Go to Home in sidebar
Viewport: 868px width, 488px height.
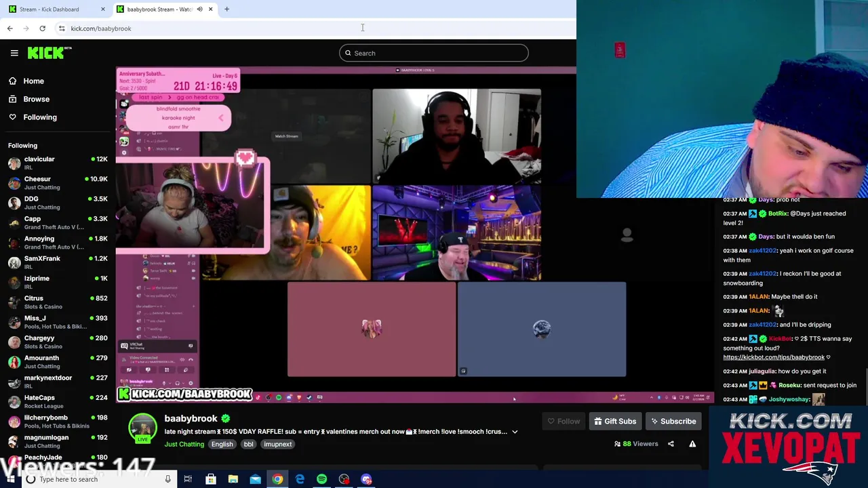33,81
